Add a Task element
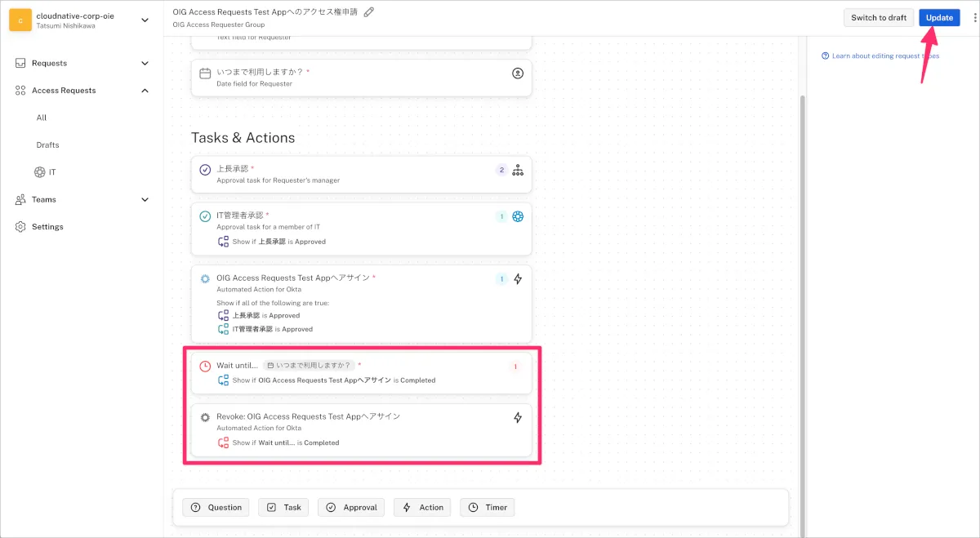Image resolution: width=980 pixels, height=538 pixels. tap(284, 507)
